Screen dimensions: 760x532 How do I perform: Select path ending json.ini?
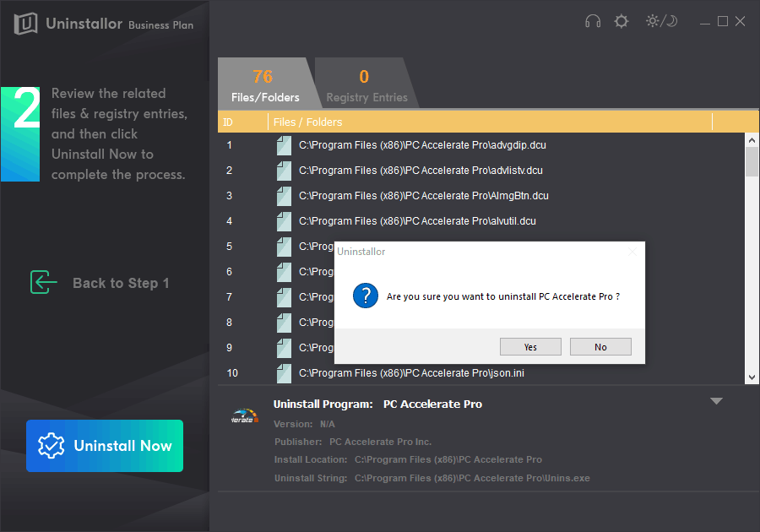click(x=411, y=373)
